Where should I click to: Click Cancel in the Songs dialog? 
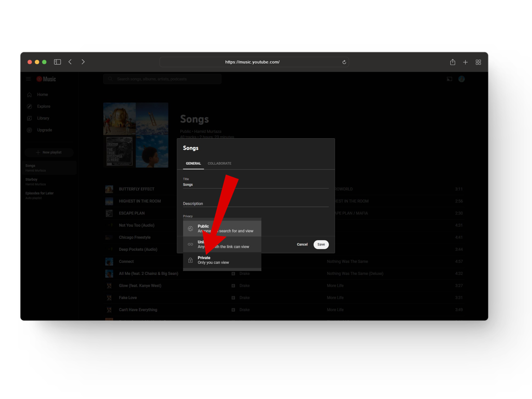tap(302, 244)
